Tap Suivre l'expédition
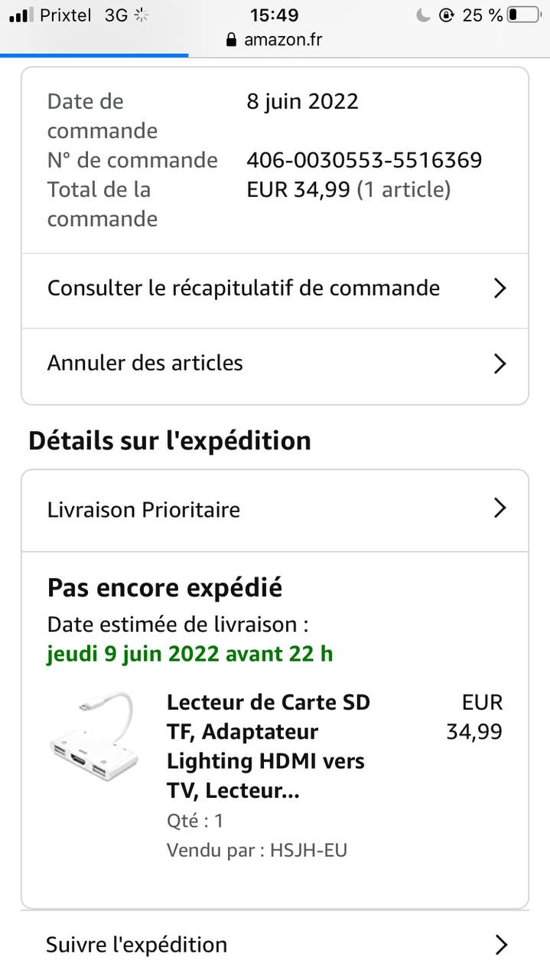Image resolution: width=550 pixels, height=980 pixels. tap(137, 945)
